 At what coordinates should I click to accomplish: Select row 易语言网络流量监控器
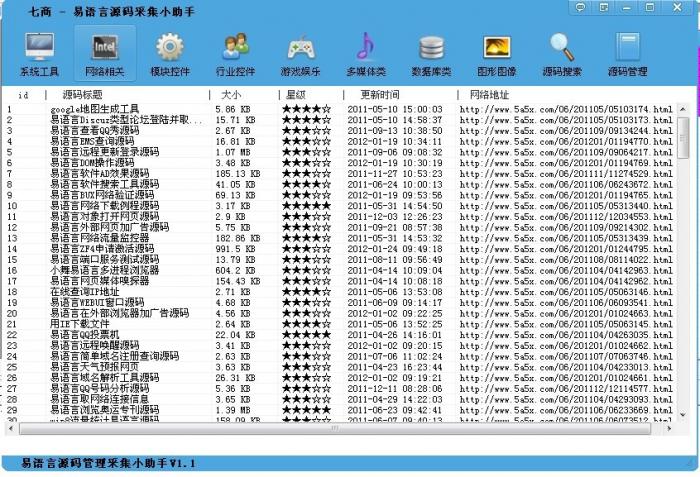point(339,238)
